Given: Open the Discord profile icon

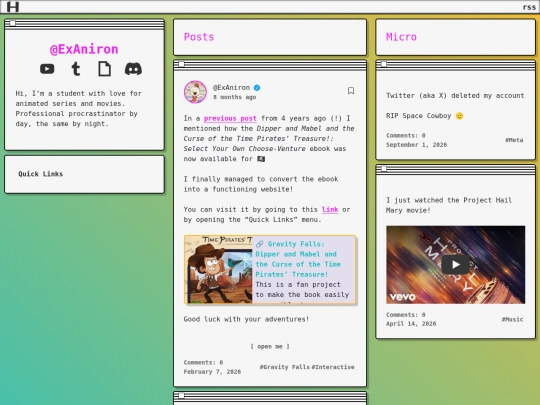Looking at the screenshot, I should click(x=133, y=69).
